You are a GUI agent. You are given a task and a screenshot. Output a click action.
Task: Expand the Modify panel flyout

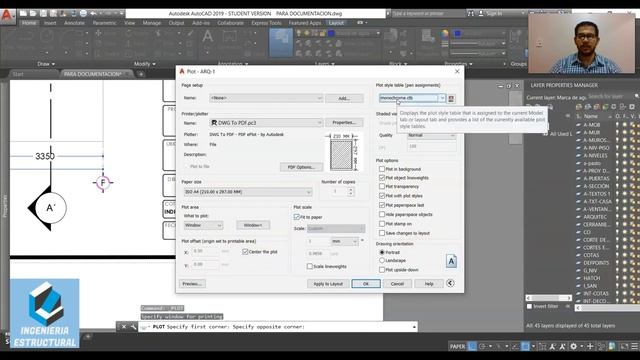[144, 64]
